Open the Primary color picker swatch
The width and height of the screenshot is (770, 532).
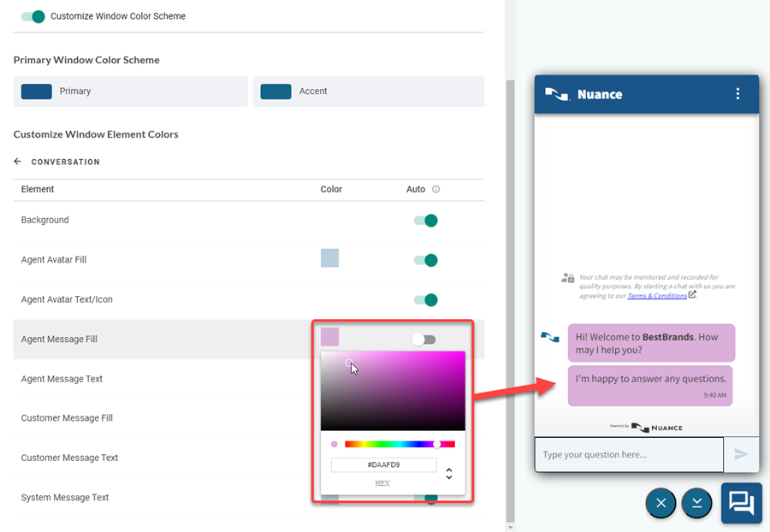point(37,92)
